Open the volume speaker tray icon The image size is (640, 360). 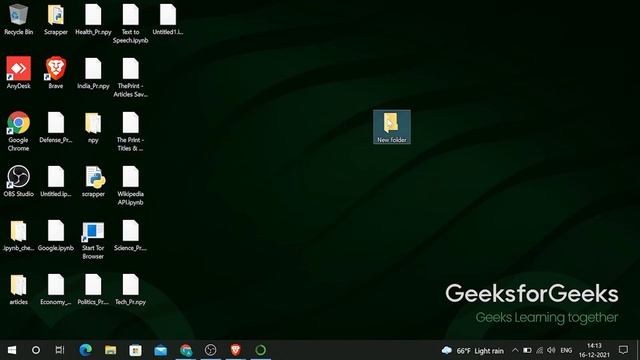(x=551, y=350)
